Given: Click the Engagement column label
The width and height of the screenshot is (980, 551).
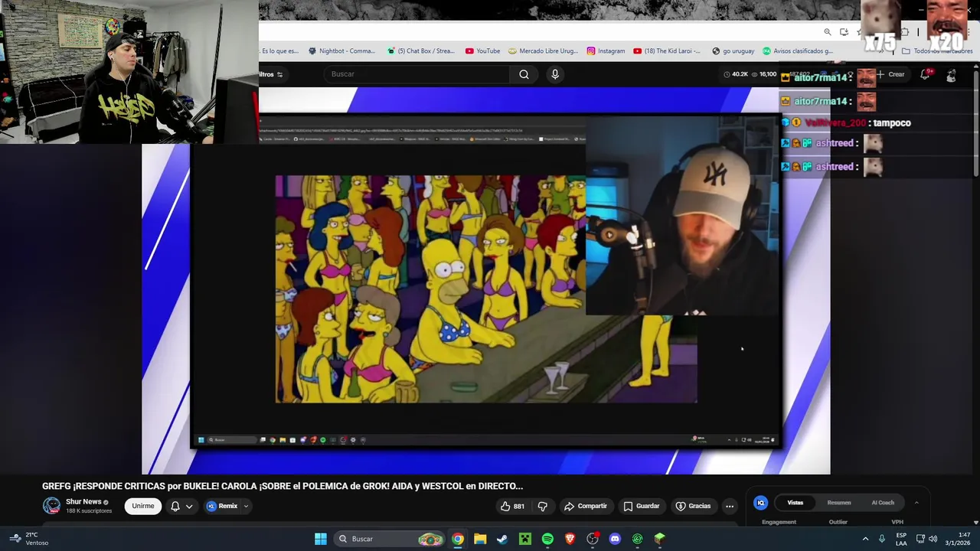Looking at the screenshot, I should coord(779,522).
